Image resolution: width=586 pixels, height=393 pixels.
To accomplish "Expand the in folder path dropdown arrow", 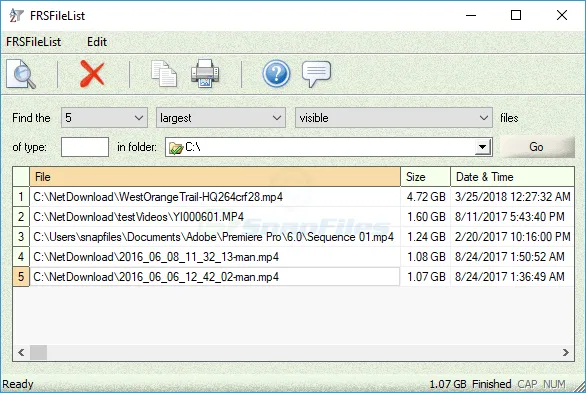I will coord(482,147).
